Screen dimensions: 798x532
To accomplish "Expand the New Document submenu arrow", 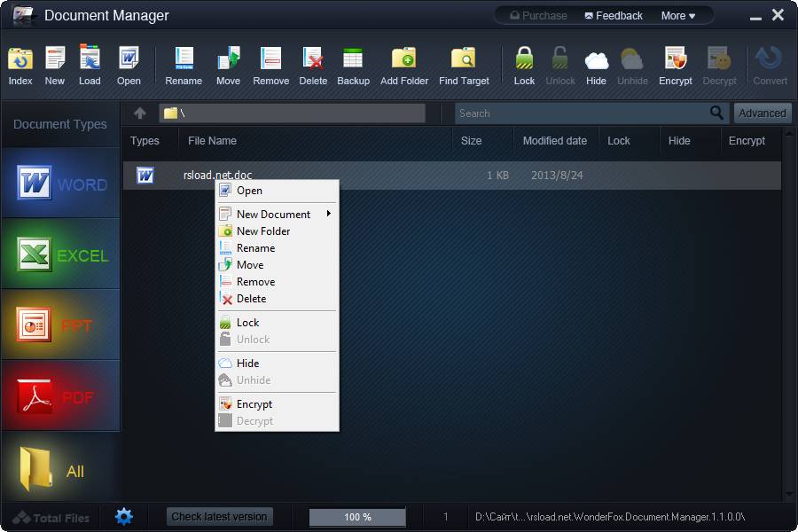I will point(329,214).
